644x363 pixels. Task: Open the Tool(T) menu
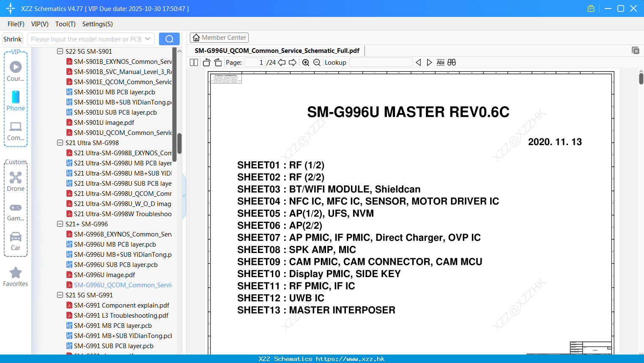(x=66, y=24)
